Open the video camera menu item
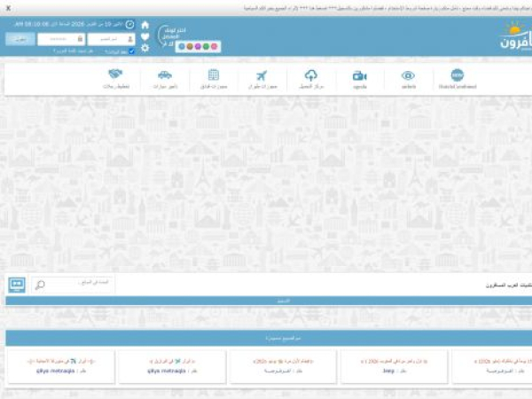Screen dimensions: 532x399 (360, 79)
